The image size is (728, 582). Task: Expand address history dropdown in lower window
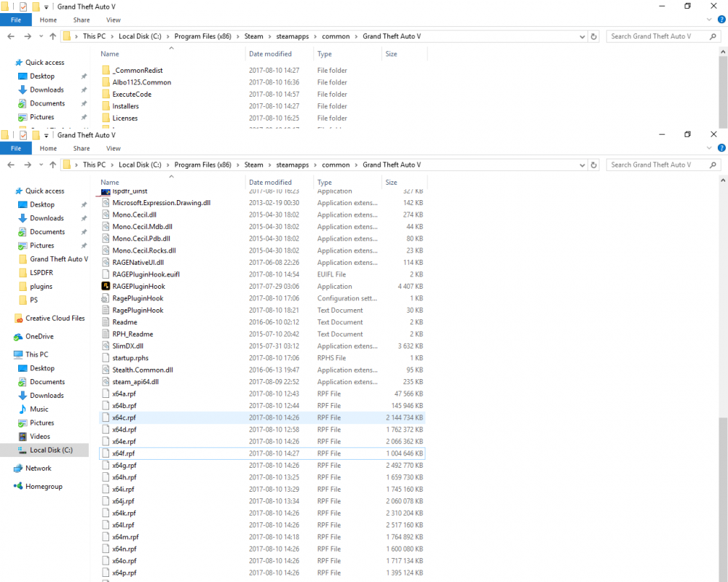click(582, 164)
